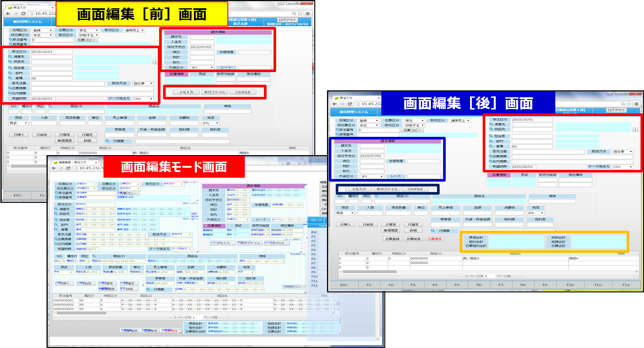The width and height of the screenshot is (644, 348).
Task: Go back in the before-edit browser window
Action: pyautogui.click(x=8, y=14)
